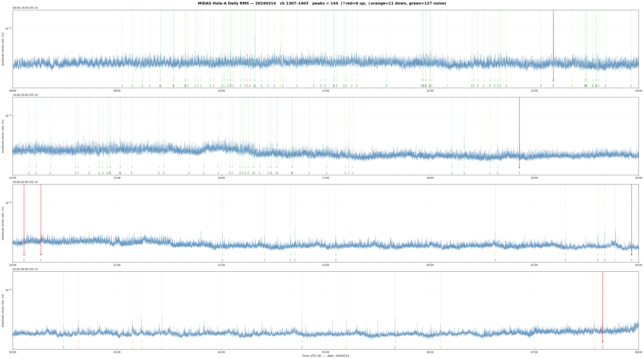
Task: Click the green peak marker labeled 111
Action: 327,167
